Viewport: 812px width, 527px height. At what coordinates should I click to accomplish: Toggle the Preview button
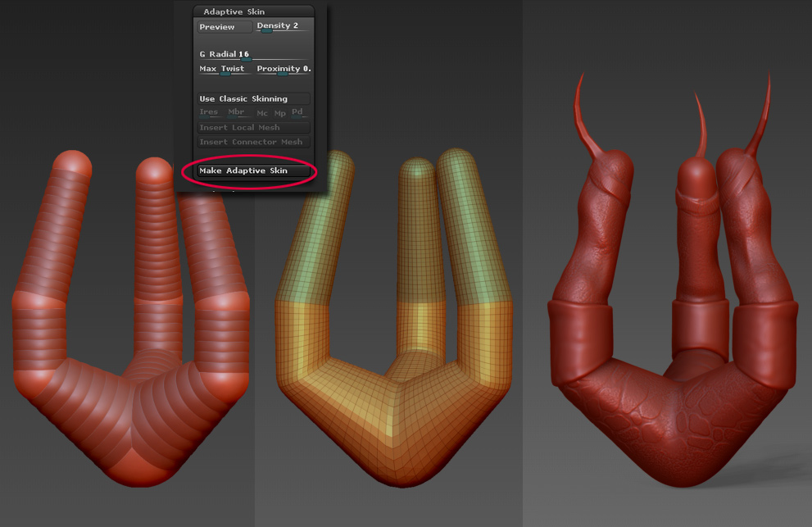pos(225,26)
